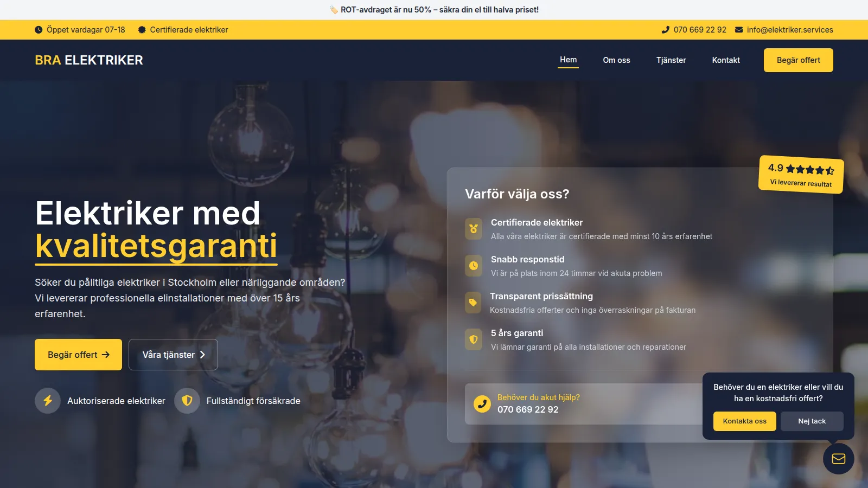Click the clock icon beside Snabb responstid

(x=474, y=266)
